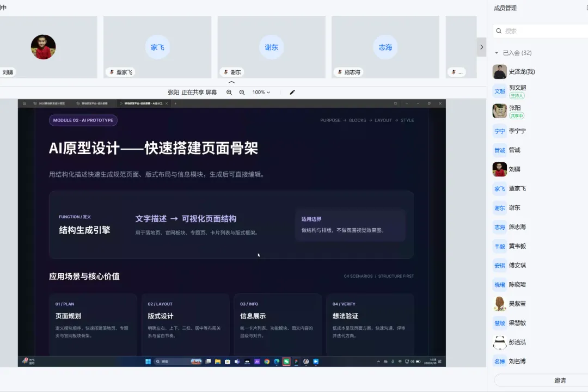Viewport: 588px width, 392px height.
Task: Open the 100% zoom level dropdown
Action: coord(261,92)
